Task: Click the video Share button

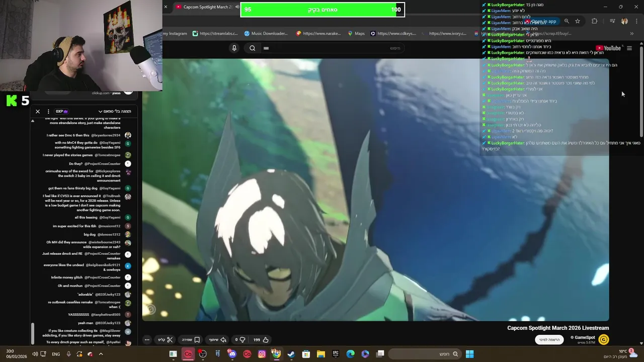Action: point(218,340)
